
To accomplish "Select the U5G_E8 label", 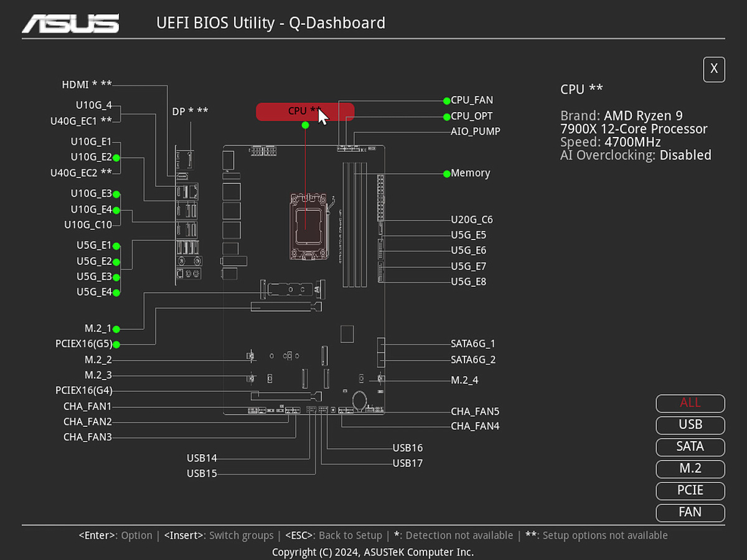I will pos(469,282).
